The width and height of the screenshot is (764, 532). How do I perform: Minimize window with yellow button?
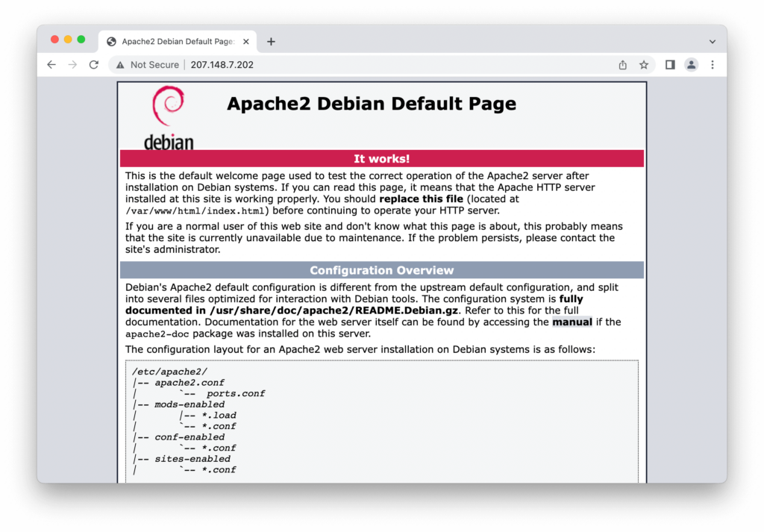pyautogui.click(x=68, y=40)
